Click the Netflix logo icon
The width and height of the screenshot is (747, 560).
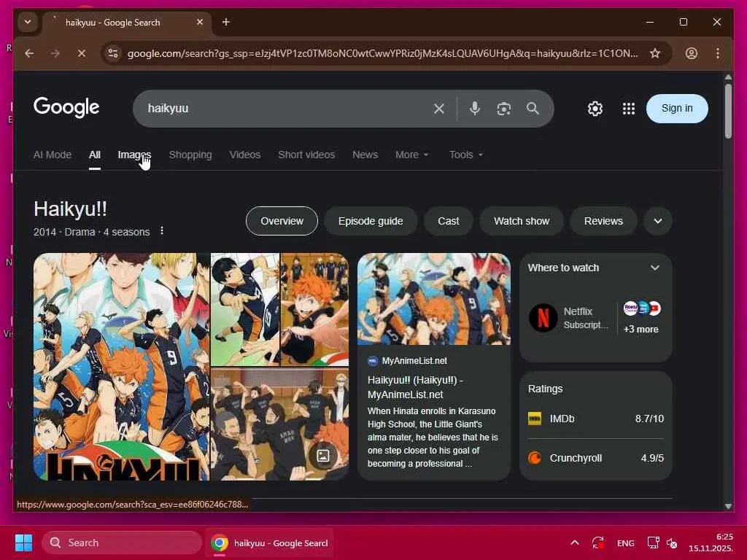[543, 318]
